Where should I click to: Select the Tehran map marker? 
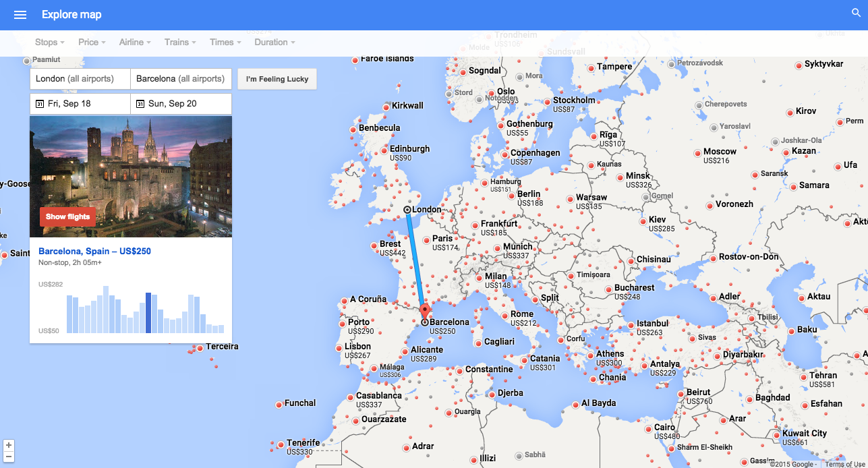tap(804, 376)
